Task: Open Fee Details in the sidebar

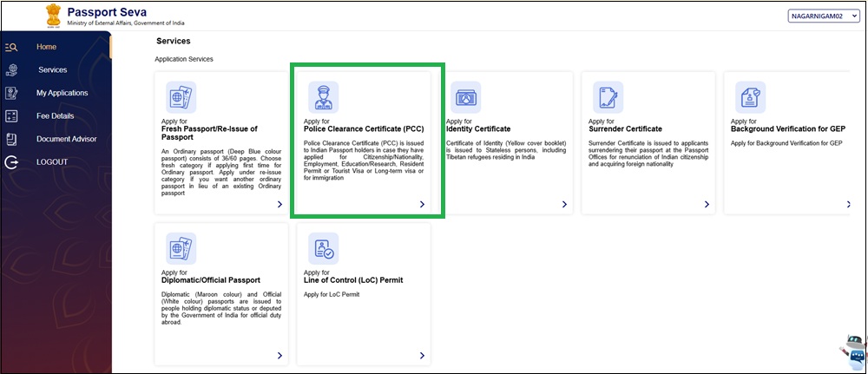Action: point(56,116)
